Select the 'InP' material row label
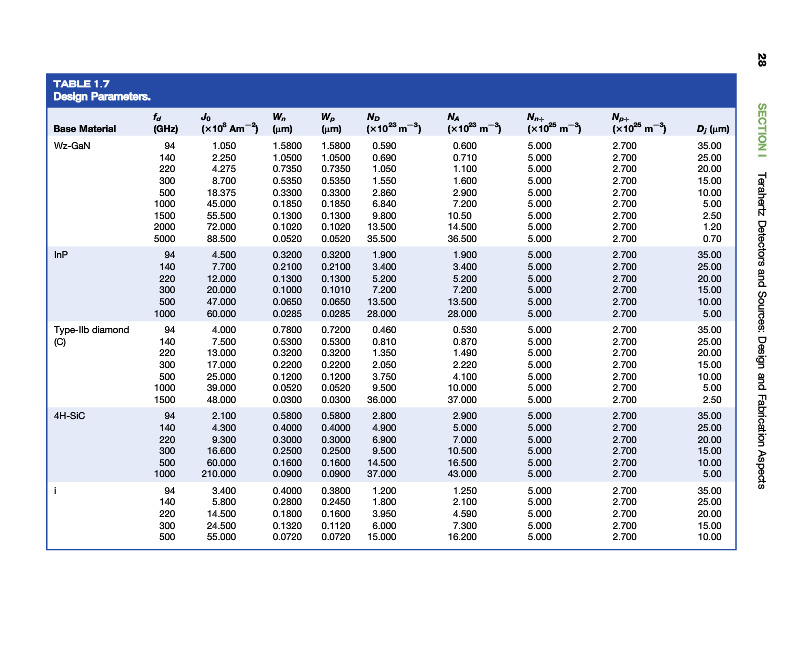The width and height of the screenshot is (800, 648). click(60, 254)
